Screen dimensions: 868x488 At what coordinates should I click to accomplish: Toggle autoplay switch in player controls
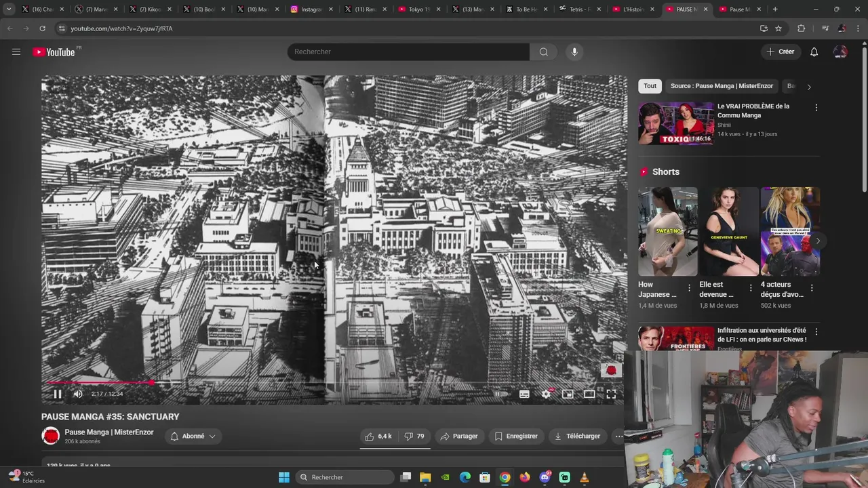click(500, 394)
